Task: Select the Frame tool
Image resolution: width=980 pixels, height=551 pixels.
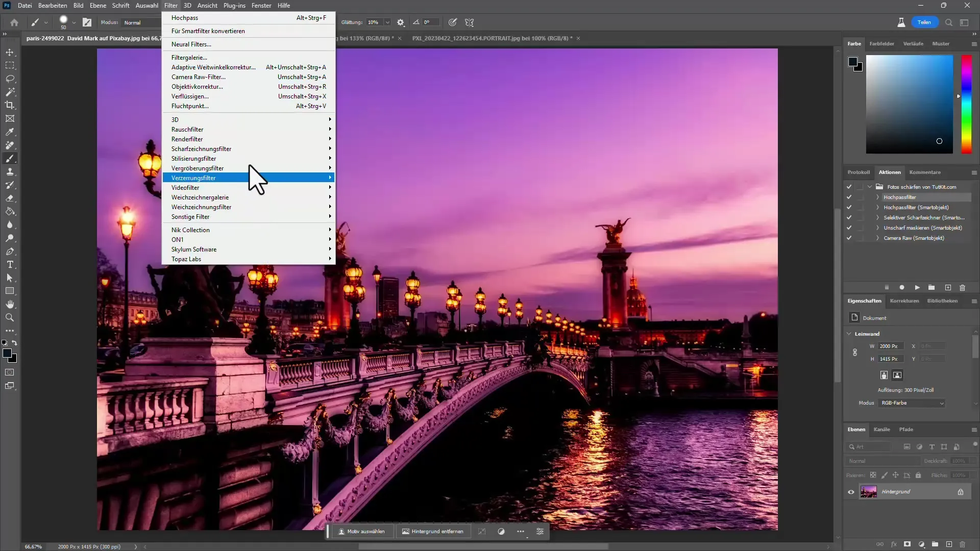Action: pyautogui.click(x=10, y=118)
